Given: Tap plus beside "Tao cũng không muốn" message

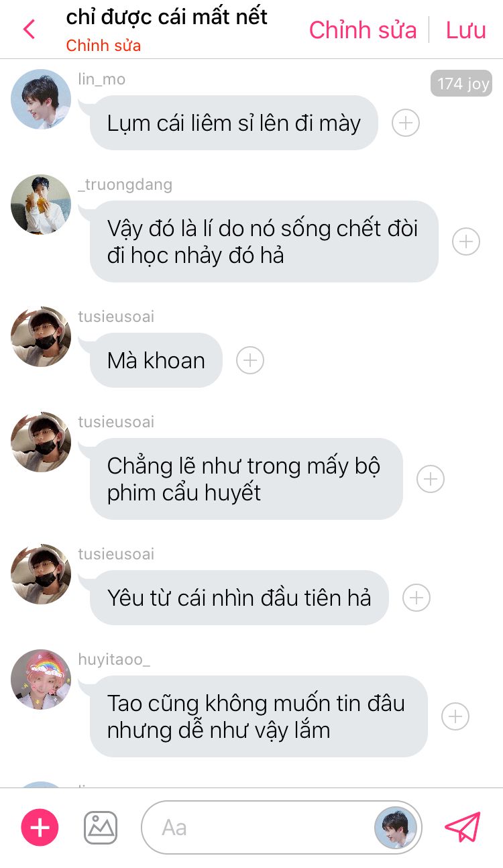Looking at the screenshot, I should [455, 716].
